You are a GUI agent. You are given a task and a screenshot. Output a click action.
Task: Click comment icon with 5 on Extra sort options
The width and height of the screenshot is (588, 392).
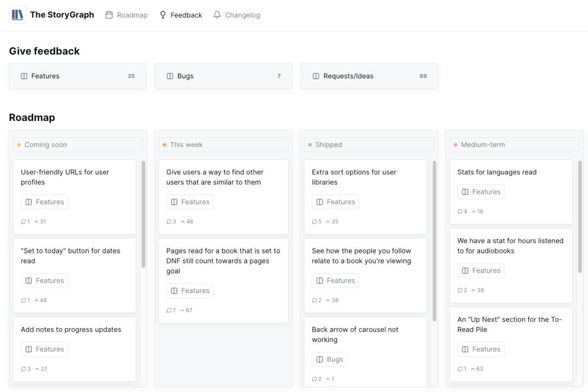click(x=315, y=221)
